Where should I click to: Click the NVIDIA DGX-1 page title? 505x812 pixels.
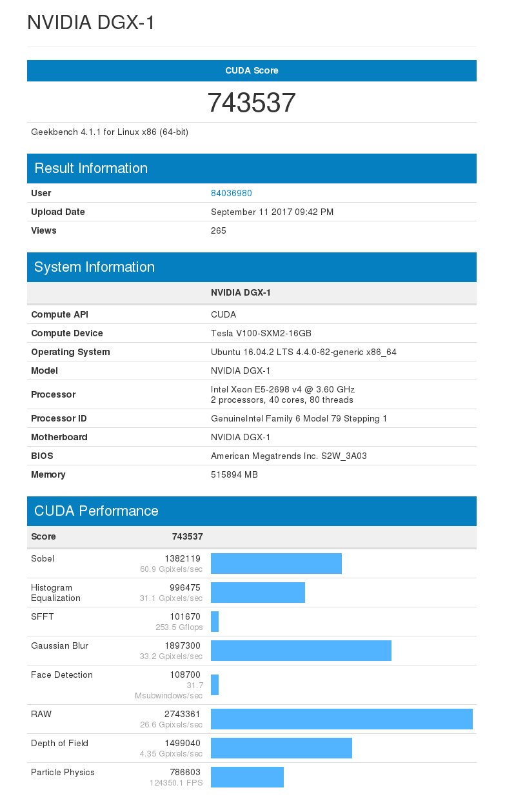tap(91, 23)
